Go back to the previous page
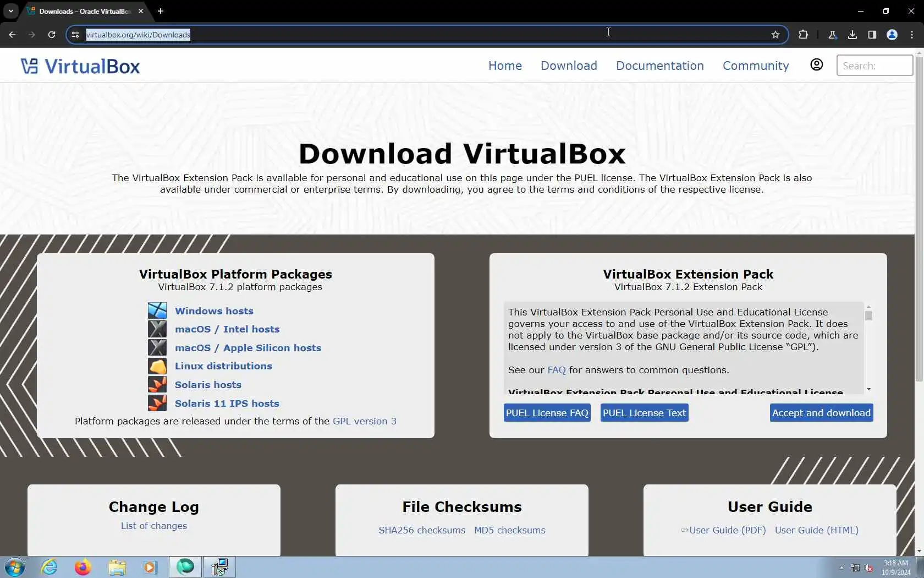Screen dimensions: 924x578 [x=12, y=35]
